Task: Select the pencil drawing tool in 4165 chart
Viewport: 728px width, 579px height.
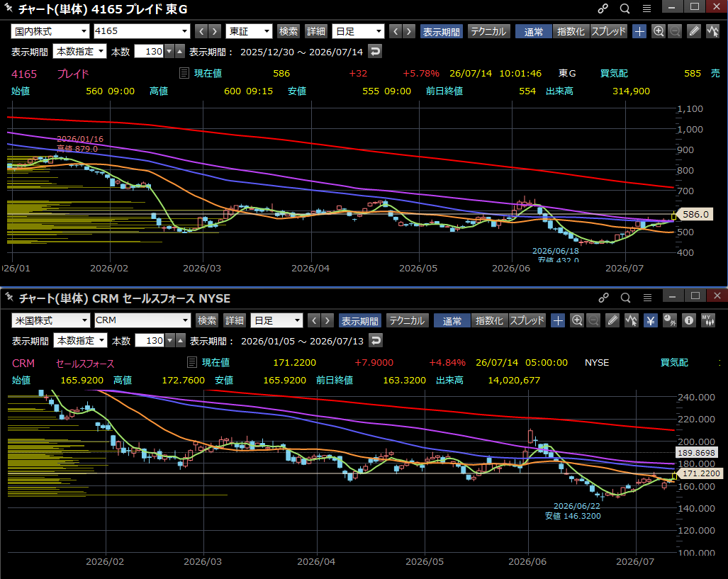Action: tap(694, 31)
